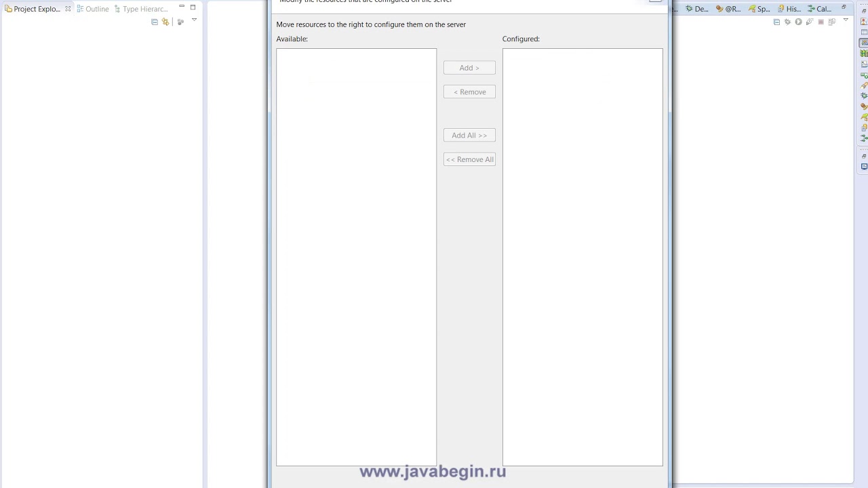
Task: Click the Add All >> button
Action: [469, 135]
